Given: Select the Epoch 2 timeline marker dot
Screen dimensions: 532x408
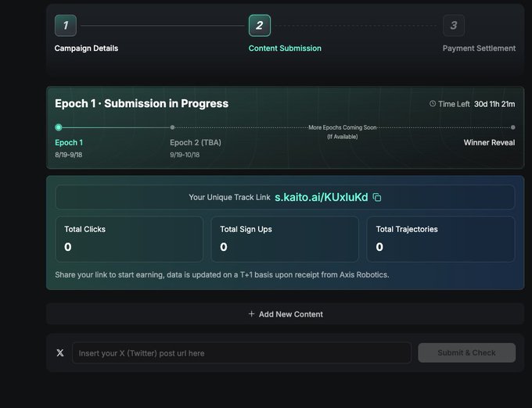Looking at the screenshot, I should pos(172,127).
